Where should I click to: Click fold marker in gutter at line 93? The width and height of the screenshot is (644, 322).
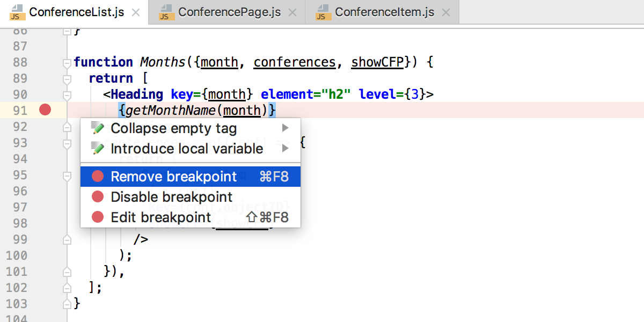(x=67, y=143)
